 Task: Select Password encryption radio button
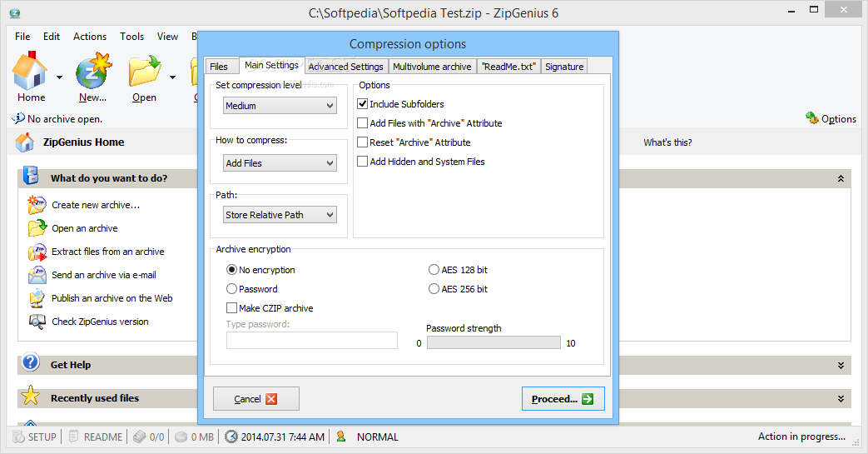(x=232, y=289)
